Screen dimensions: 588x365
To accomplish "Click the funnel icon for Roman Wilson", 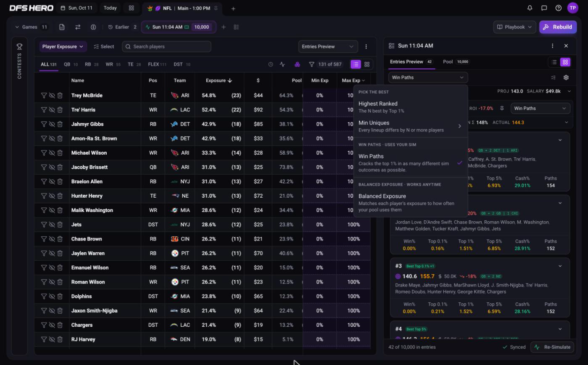I will pyautogui.click(x=44, y=282).
